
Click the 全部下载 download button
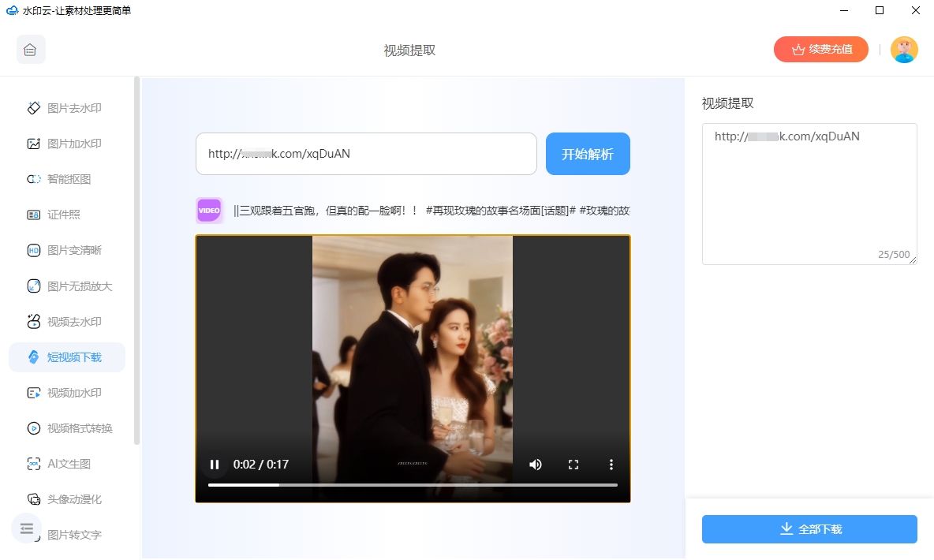point(809,529)
